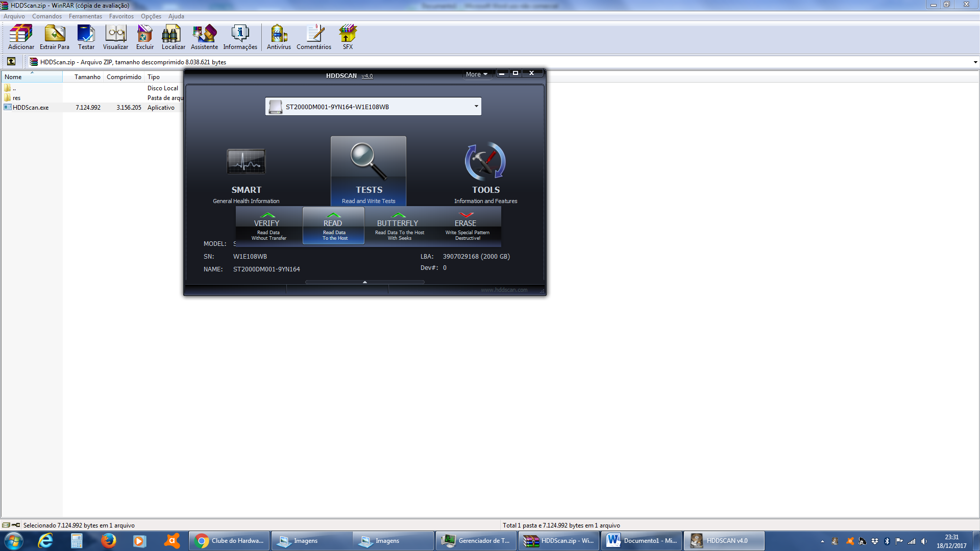
Task: Click the Localizar binoculars icon
Action: pos(173,37)
